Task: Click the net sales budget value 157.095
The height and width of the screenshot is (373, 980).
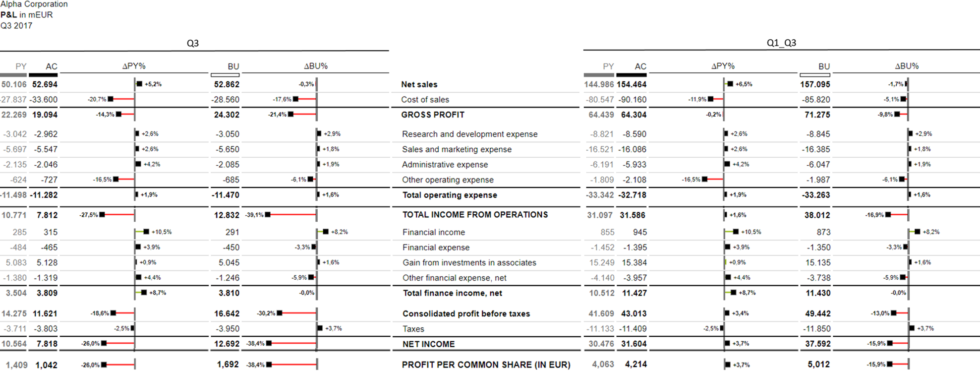Action: point(814,84)
